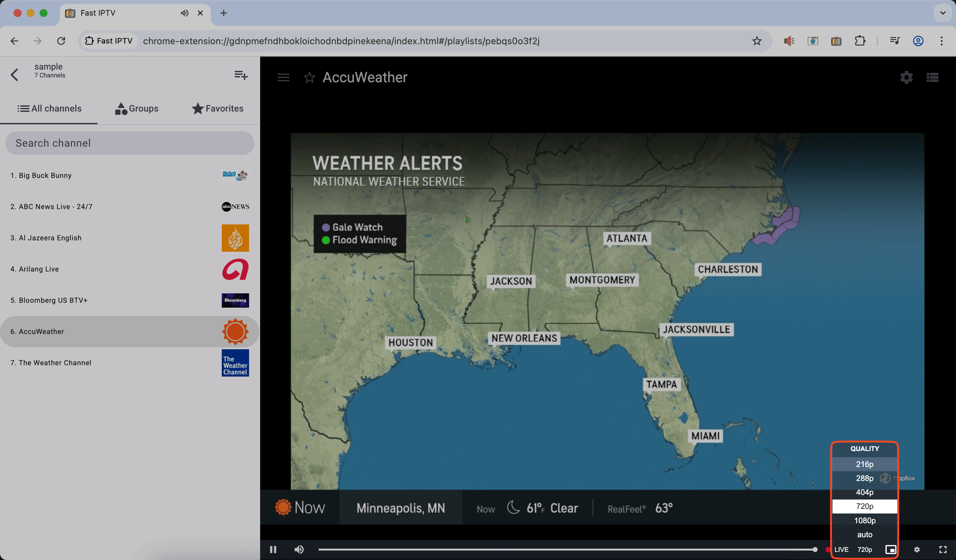This screenshot has height=560, width=956.
Task: Jump to LIVE playback
Action: [x=841, y=549]
